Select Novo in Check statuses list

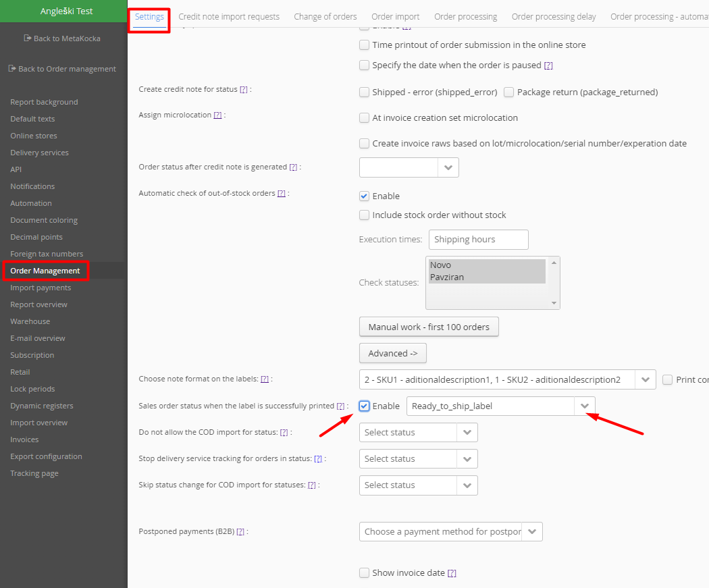pos(487,265)
